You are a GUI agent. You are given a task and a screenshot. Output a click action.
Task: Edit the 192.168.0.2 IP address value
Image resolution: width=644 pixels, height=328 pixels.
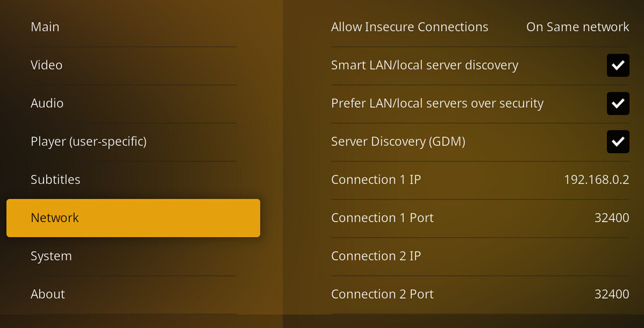click(596, 179)
